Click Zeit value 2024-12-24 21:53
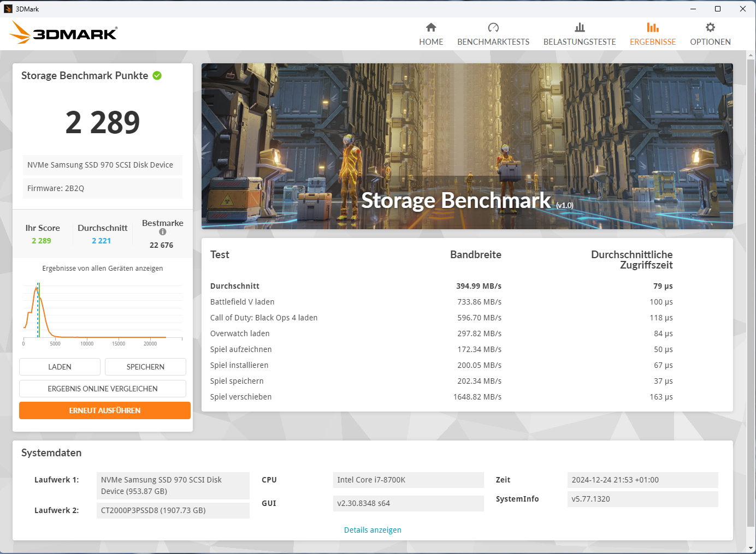Screen dimensions: 756x554 coord(643,480)
